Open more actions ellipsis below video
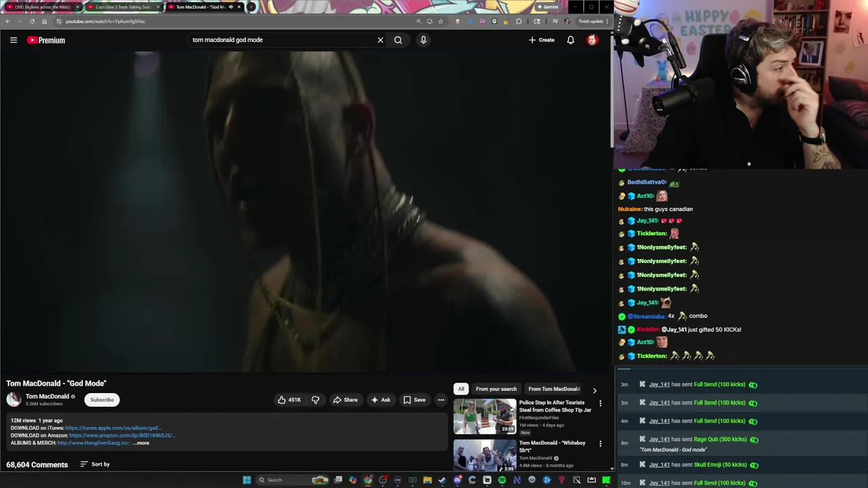The width and height of the screenshot is (868, 488). pyautogui.click(x=441, y=400)
